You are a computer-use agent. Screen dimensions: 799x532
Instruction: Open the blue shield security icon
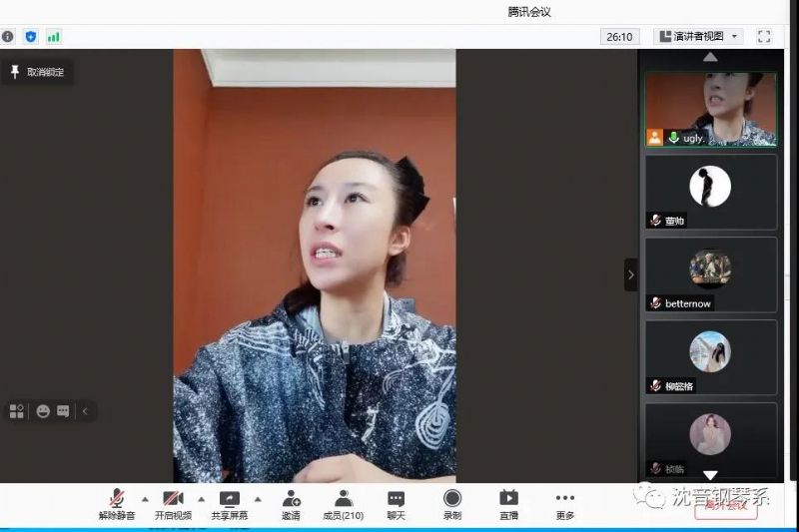point(31,36)
